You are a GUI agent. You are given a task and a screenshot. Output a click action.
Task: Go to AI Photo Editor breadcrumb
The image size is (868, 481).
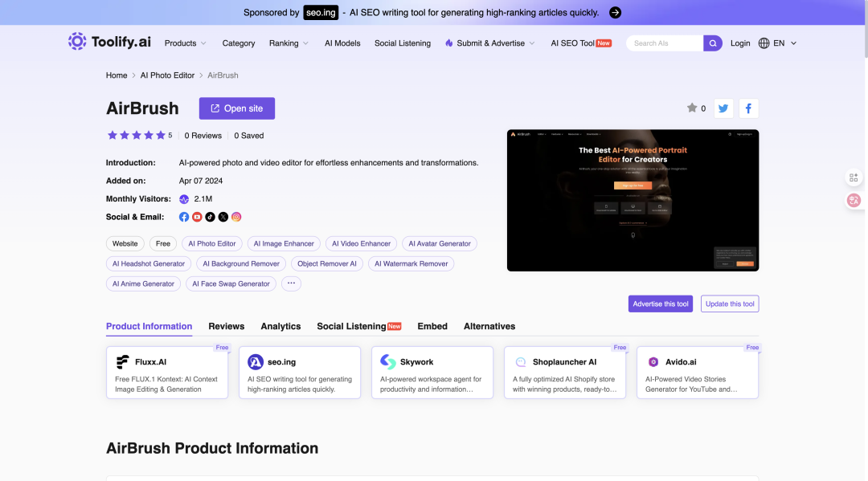pyautogui.click(x=167, y=75)
